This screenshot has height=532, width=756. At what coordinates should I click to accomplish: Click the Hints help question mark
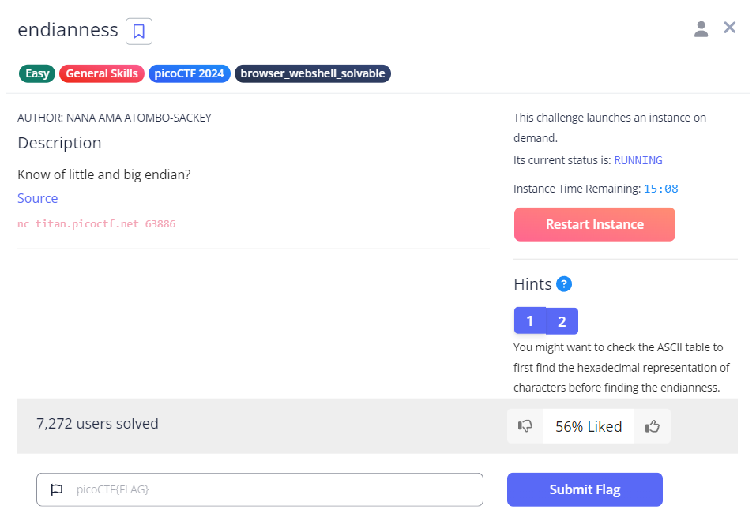tap(564, 284)
